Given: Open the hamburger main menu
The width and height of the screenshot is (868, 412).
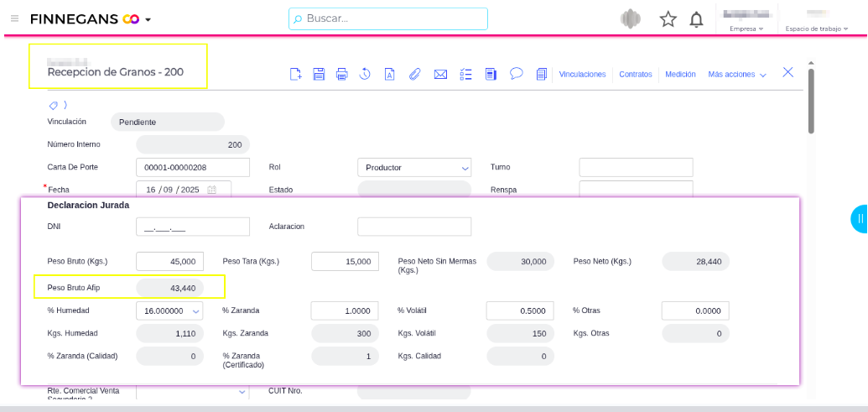Looking at the screenshot, I should (14, 18).
